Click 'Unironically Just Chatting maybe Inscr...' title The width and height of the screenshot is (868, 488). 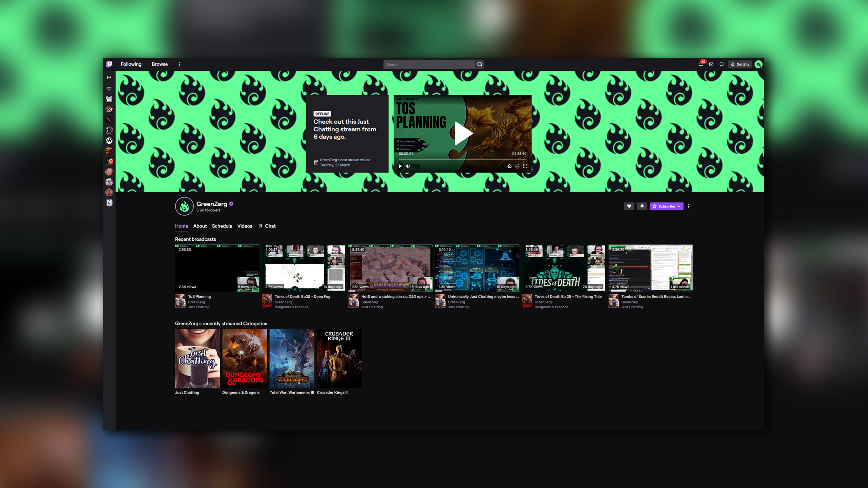tap(483, 296)
